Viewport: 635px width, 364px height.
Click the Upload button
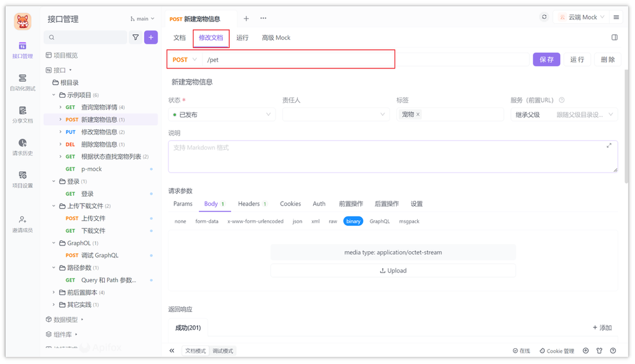[x=393, y=270]
